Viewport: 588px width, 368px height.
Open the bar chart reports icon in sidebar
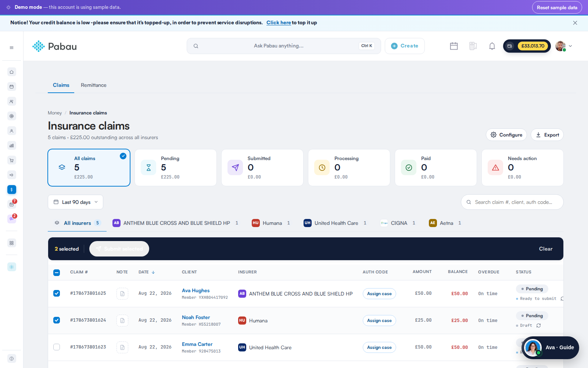point(11,145)
